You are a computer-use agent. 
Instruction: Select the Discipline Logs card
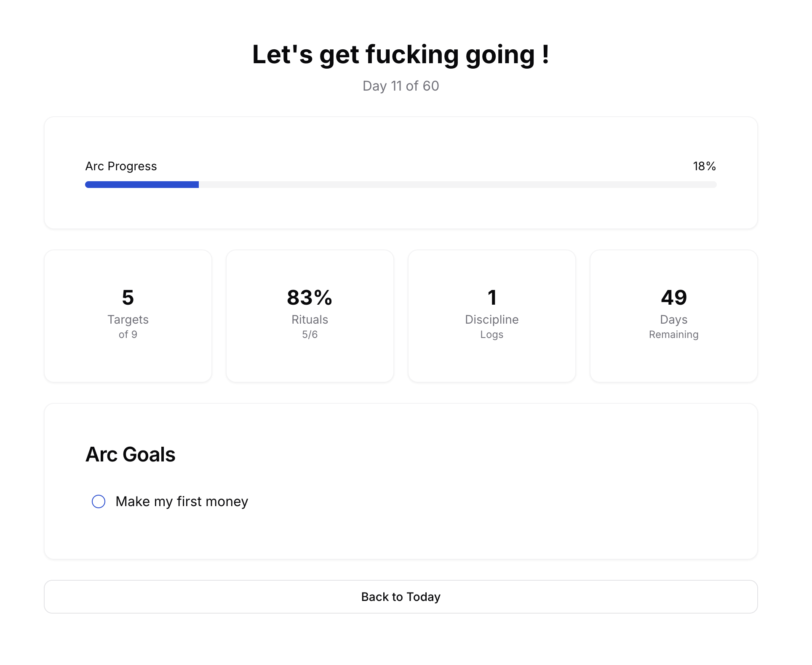491,316
